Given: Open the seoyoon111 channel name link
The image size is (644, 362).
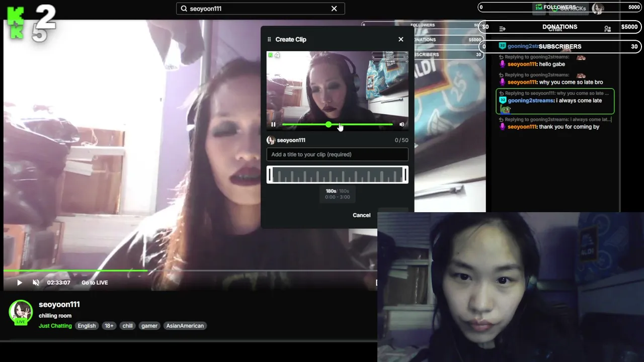Looking at the screenshot, I should pos(59,304).
